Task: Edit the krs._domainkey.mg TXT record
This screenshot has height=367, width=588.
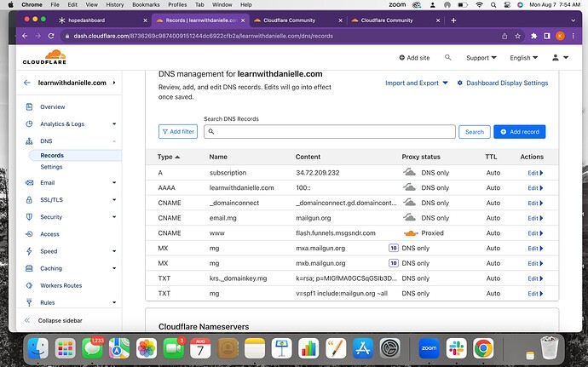Action: click(535, 278)
